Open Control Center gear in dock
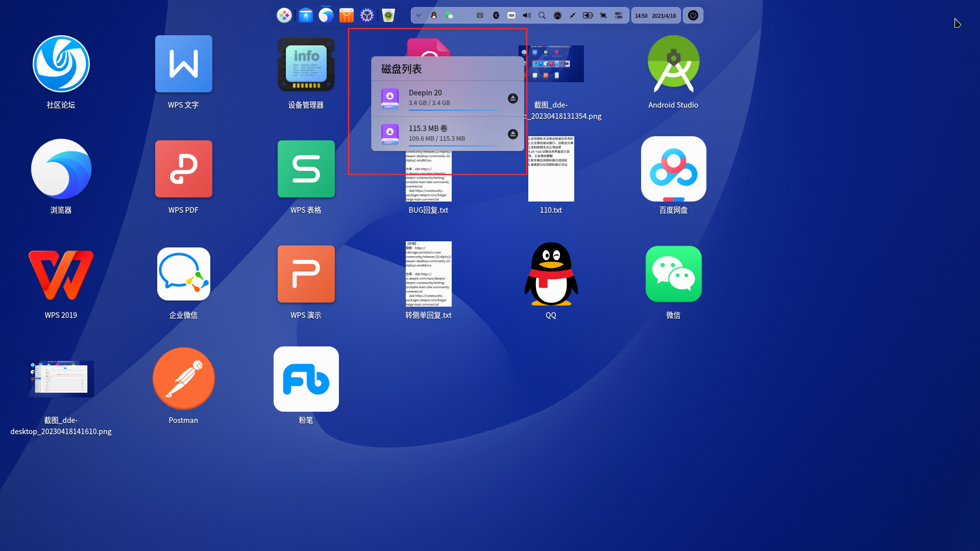The image size is (980, 551). pyautogui.click(x=367, y=15)
